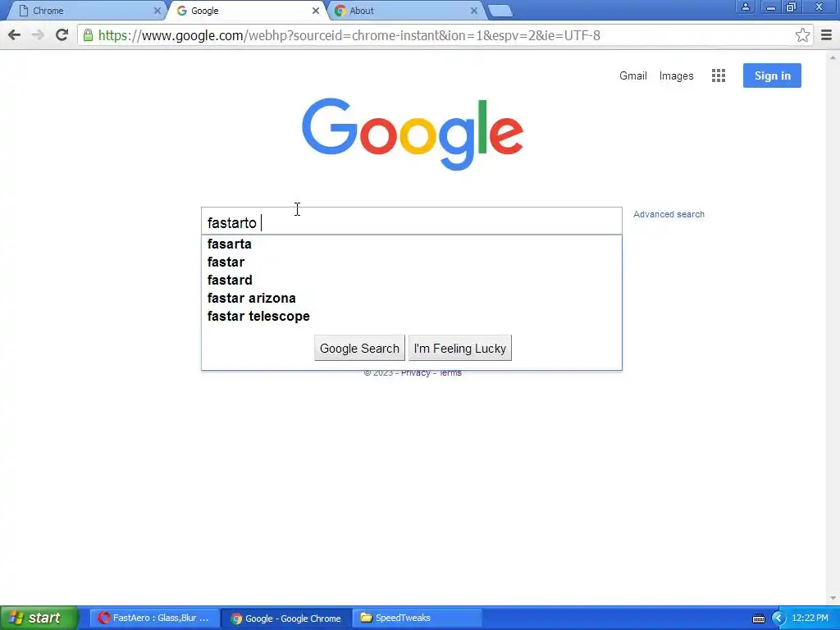Choose the fastar suggestion

(x=412, y=262)
